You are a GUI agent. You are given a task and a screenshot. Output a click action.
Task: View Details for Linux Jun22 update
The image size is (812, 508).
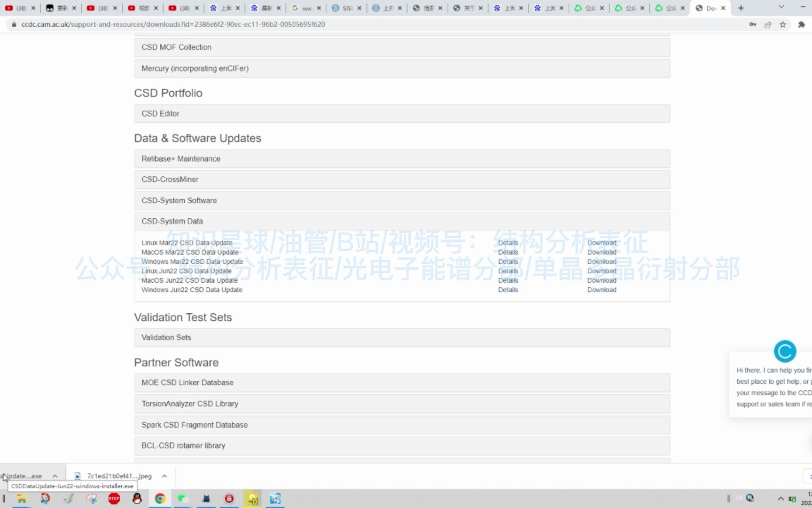[508, 271]
